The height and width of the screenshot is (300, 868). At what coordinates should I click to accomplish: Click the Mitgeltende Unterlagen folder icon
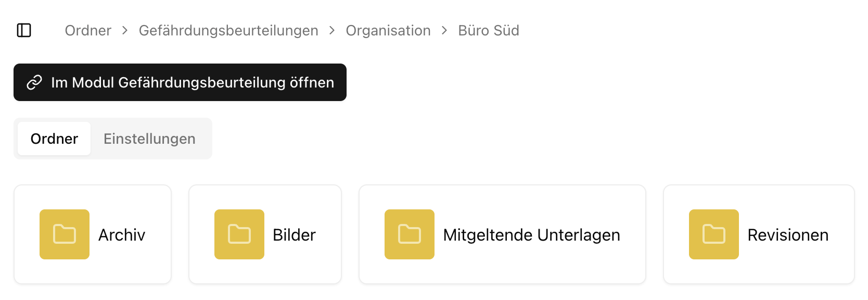[x=409, y=234]
